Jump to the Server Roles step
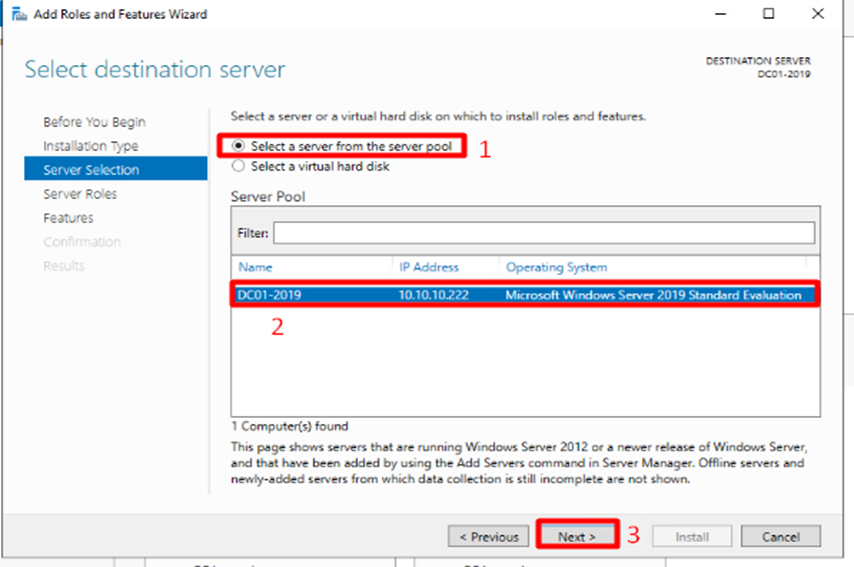The width and height of the screenshot is (854, 567). pyautogui.click(x=80, y=194)
